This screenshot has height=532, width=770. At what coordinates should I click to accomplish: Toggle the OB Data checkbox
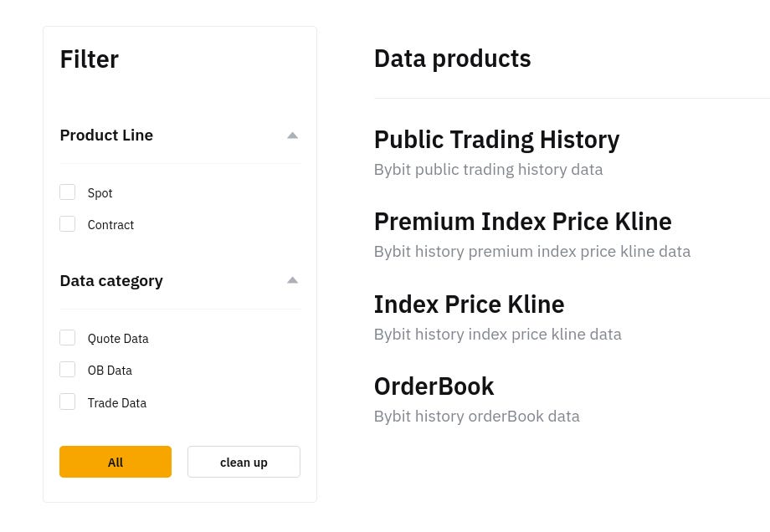[x=68, y=370]
